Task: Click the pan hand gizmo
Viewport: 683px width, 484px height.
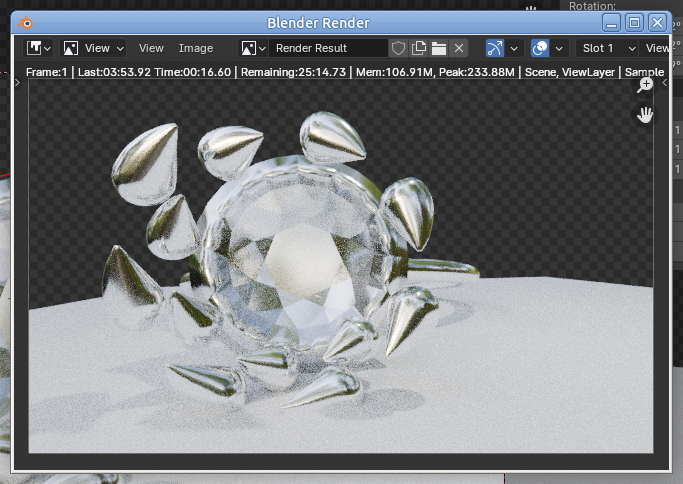Action: [645, 115]
